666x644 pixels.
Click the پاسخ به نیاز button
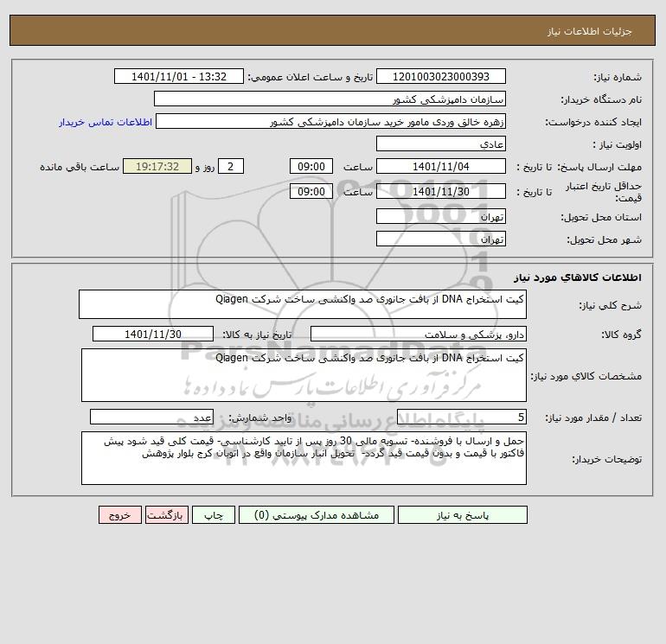(x=463, y=515)
